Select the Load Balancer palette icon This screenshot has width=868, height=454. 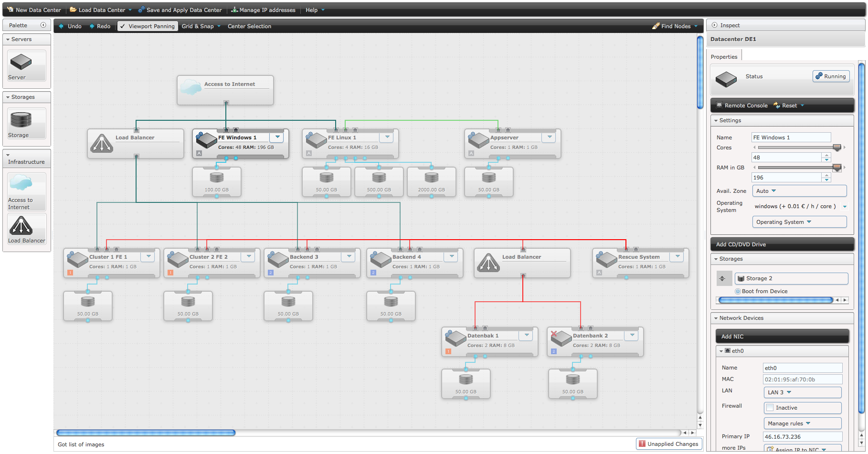pyautogui.click(x=21, y=225)
